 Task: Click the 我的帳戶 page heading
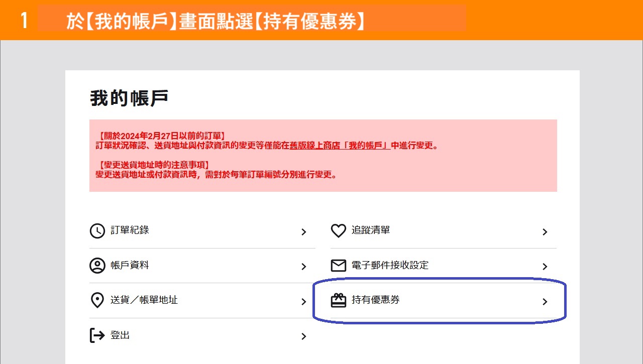129,98
